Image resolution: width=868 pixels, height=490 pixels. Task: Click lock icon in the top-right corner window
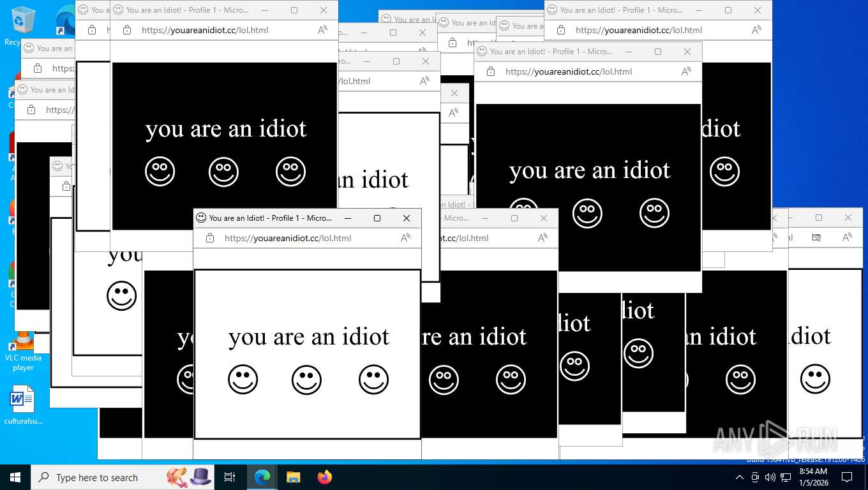pyautogui.click(x=561, y=30)
